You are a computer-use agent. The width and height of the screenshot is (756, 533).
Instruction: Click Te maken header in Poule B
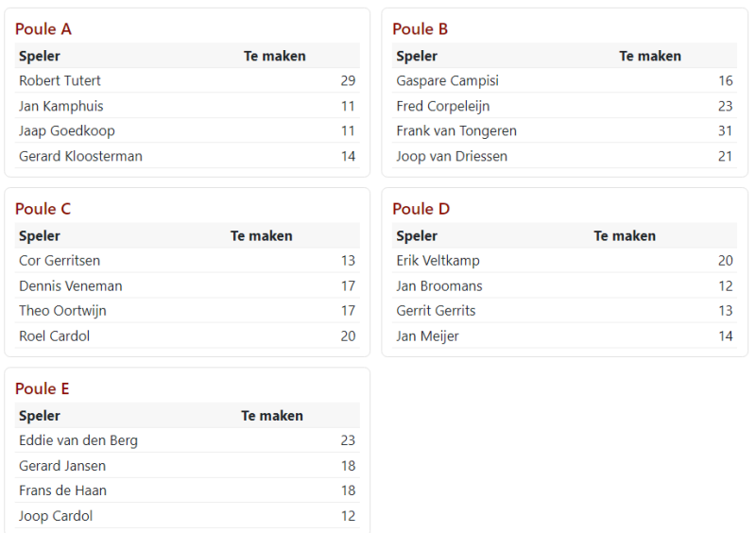[650, 56]
